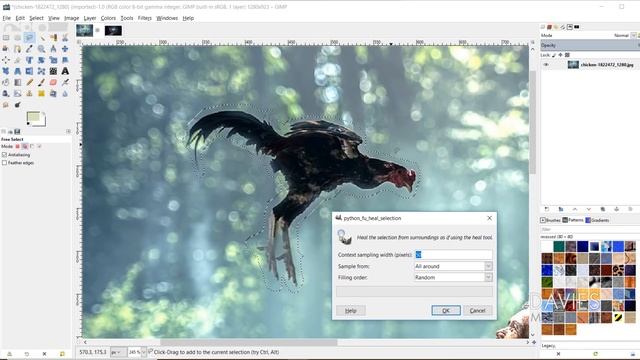Select the Zoom magnifier tool
This screenshot has width=640, height=360.
click(x=41, y=49)
